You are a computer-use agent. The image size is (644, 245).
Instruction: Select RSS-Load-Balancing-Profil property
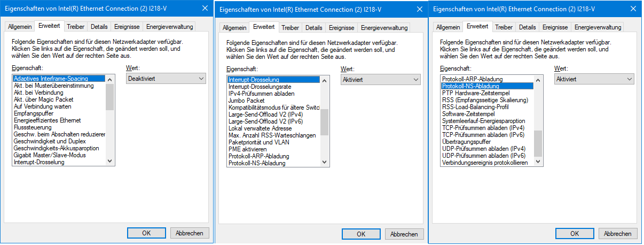(475, 107)
